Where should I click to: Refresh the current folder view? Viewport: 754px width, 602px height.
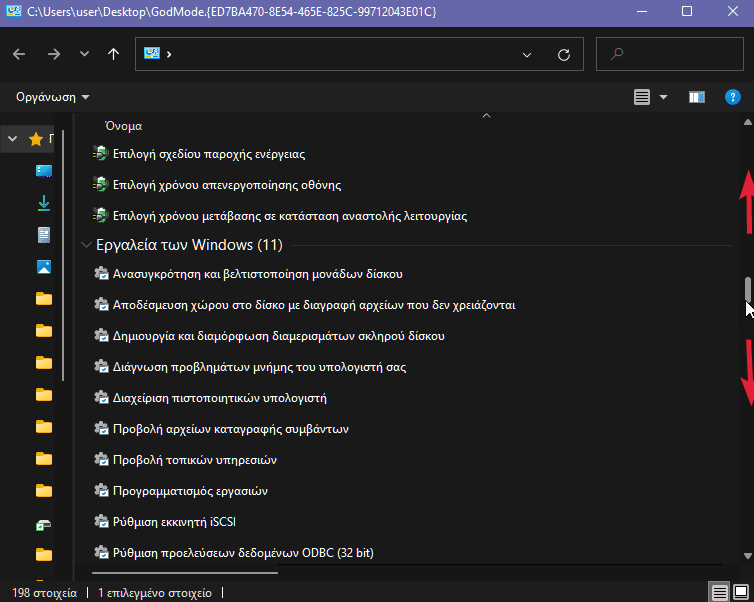point(564,55)
